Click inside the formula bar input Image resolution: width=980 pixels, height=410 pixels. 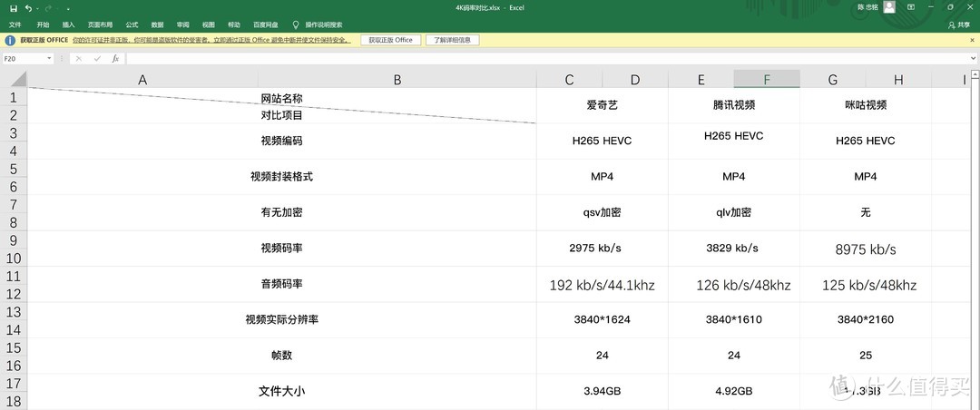point(547,58)
